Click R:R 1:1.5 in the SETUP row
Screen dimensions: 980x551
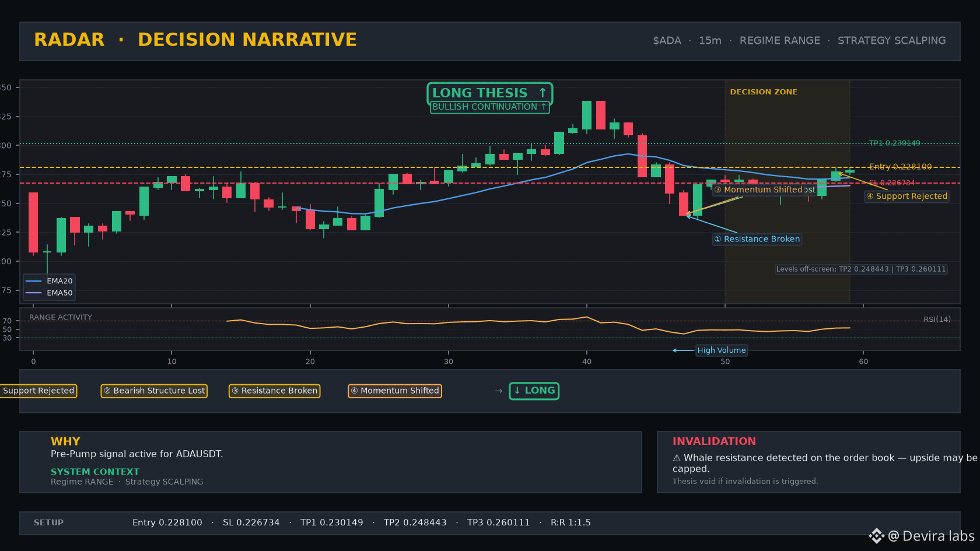pyautogui.click(x=570, y=523)
